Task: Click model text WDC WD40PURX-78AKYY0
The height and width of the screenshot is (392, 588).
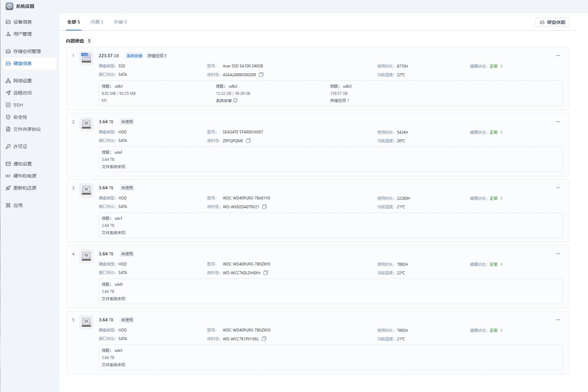Action: point(246,198)
